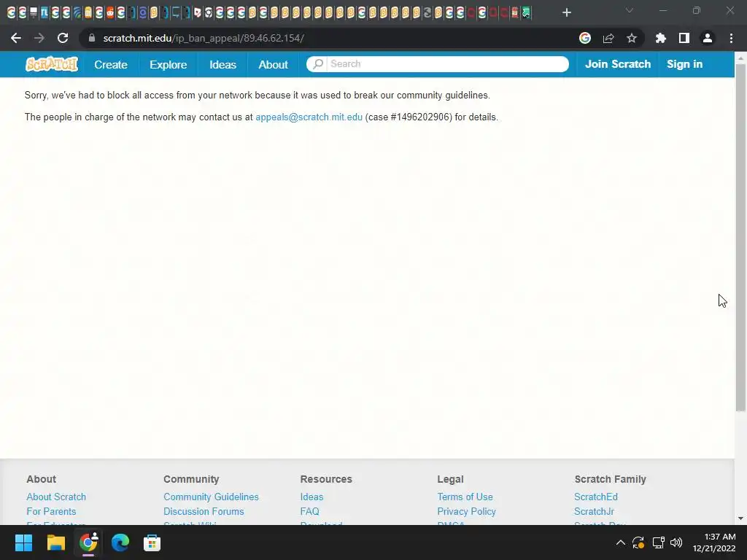Click the case #1496202906 text
This screenshot has width=747, height=560.
click(409, 117)
